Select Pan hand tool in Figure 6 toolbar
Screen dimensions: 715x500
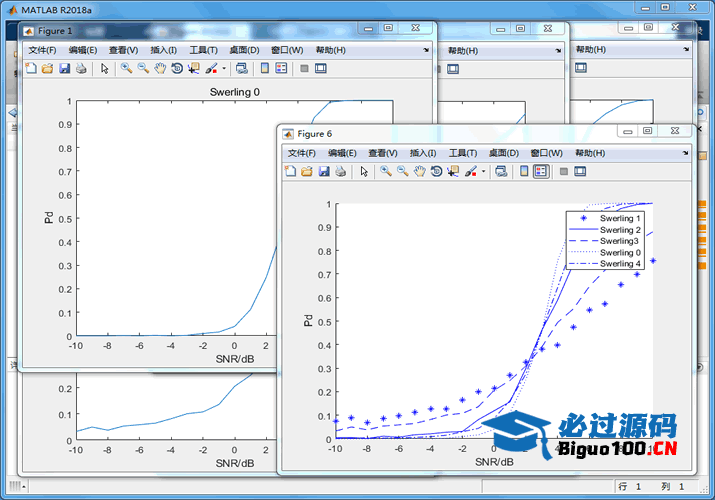point(420,171)
